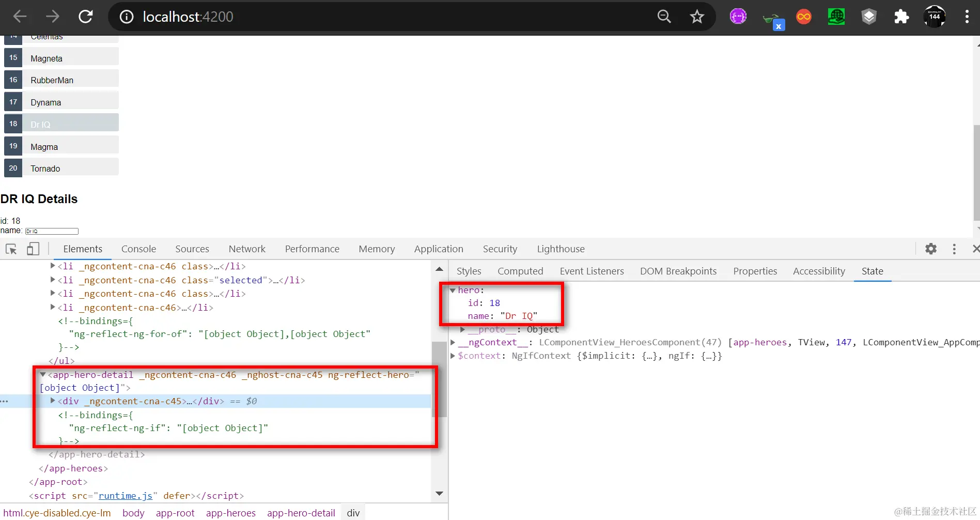Screen dimensions: 980x520
Task: Open the green globe monitor extension
Action: coord(836,17)
